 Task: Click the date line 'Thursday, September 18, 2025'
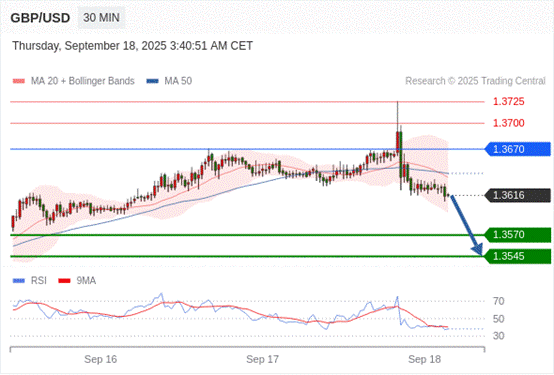pos(132,46)
